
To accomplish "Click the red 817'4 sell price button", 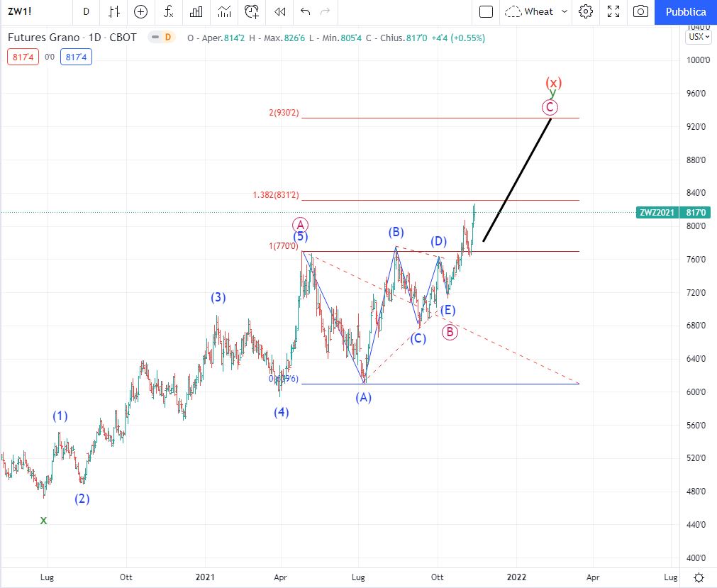I will click(23, 57).
